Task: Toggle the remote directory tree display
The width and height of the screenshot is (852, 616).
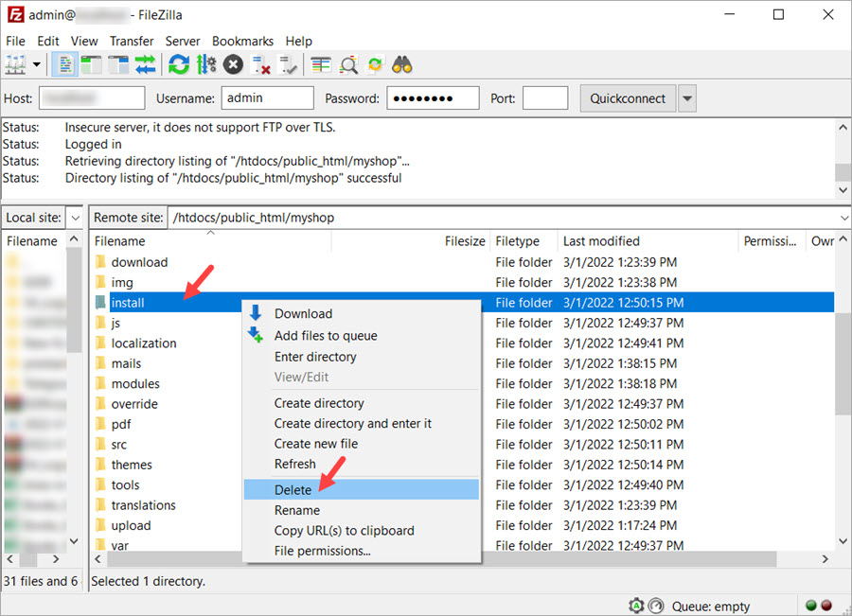Action: [x=118, y=65]
